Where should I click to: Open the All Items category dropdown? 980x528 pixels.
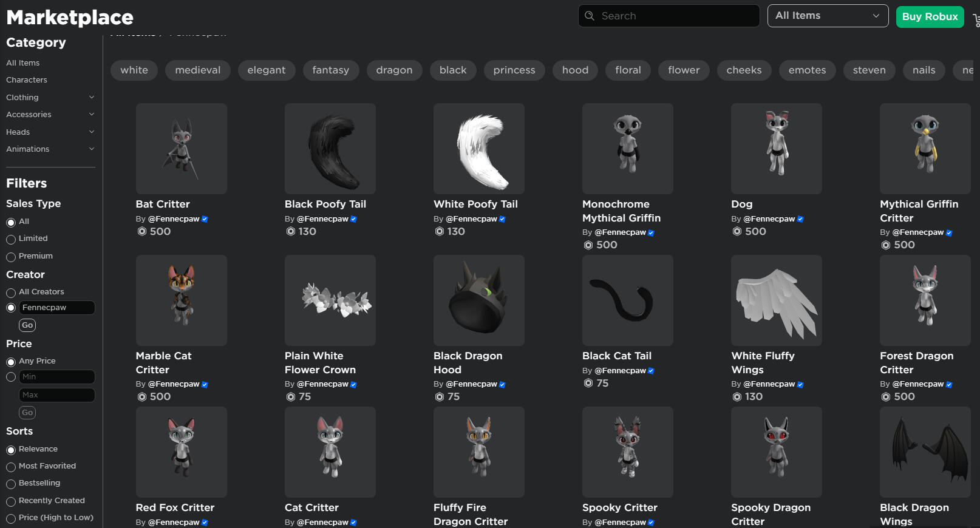click(x=828, y=16)
